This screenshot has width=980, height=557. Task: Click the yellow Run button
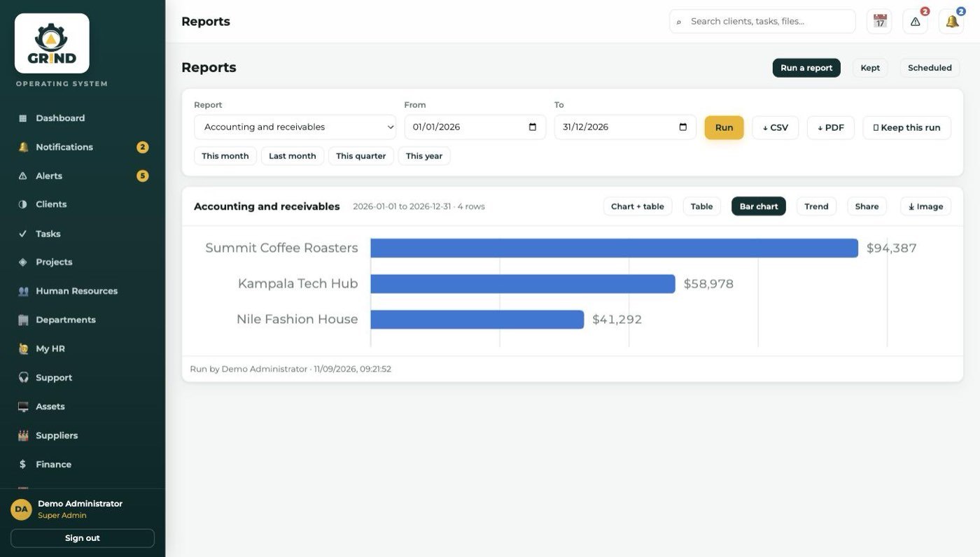(724, 127)
